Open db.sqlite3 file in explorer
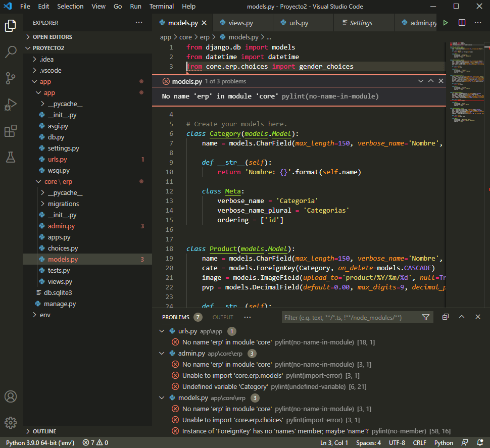490x448 pixels. click(x=87, y=293)
